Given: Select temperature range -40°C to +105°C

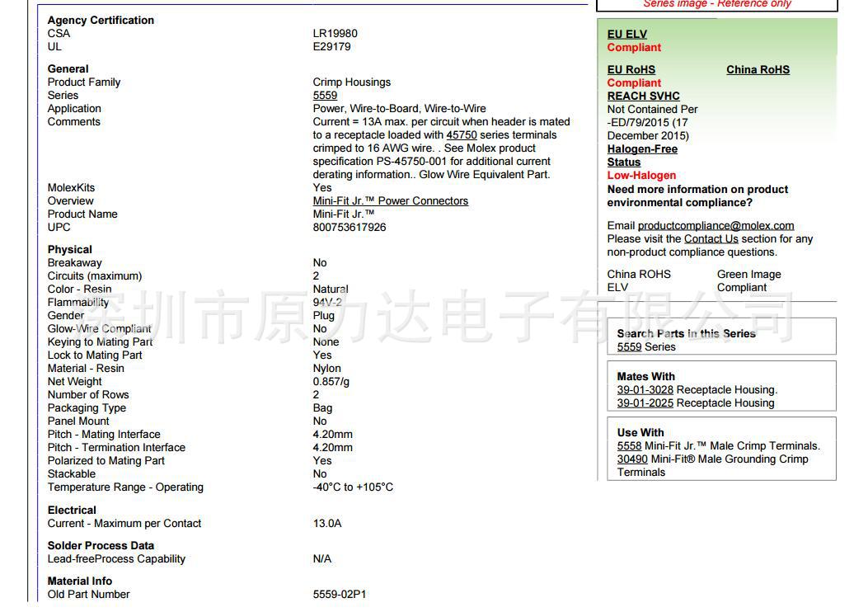Looking at the screenshot, I should pyautogui.click(x=353, y=487).
